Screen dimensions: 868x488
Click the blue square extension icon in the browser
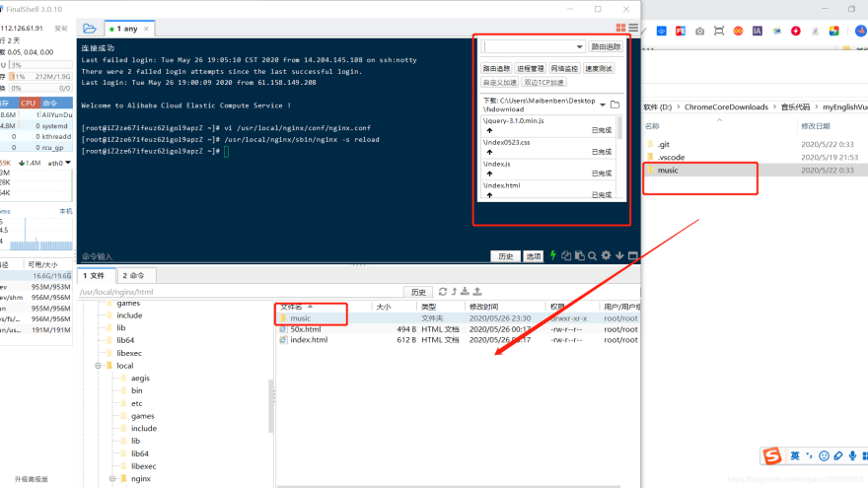(x=662, y=31)
